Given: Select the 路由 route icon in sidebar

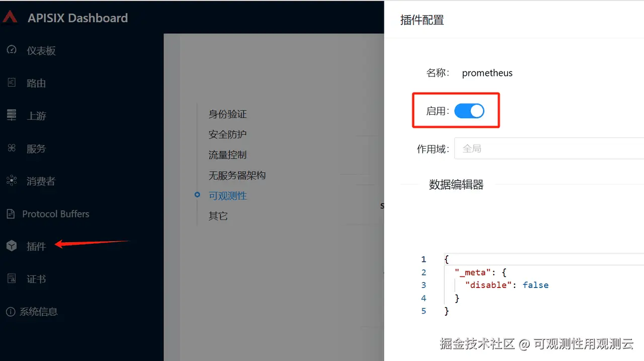Looking at the screenshot, I should tap(11, 83).
